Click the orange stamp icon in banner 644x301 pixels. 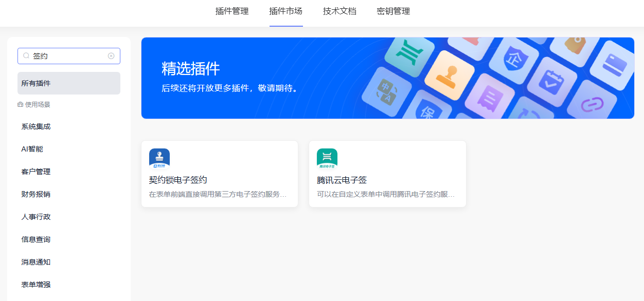pos(442,75)
